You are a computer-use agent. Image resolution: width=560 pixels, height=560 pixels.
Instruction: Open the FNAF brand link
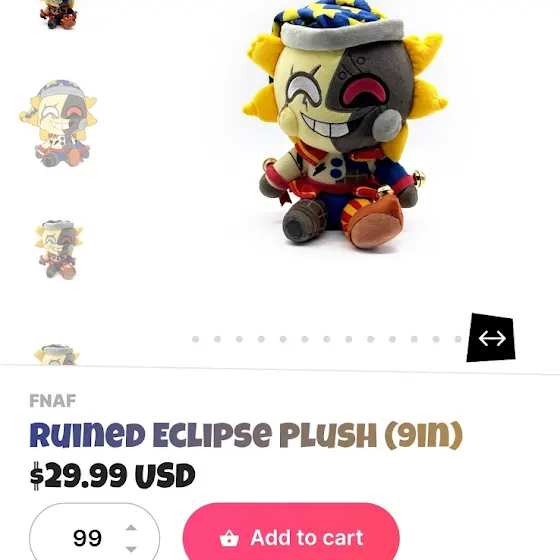click(x=52, y=401)
